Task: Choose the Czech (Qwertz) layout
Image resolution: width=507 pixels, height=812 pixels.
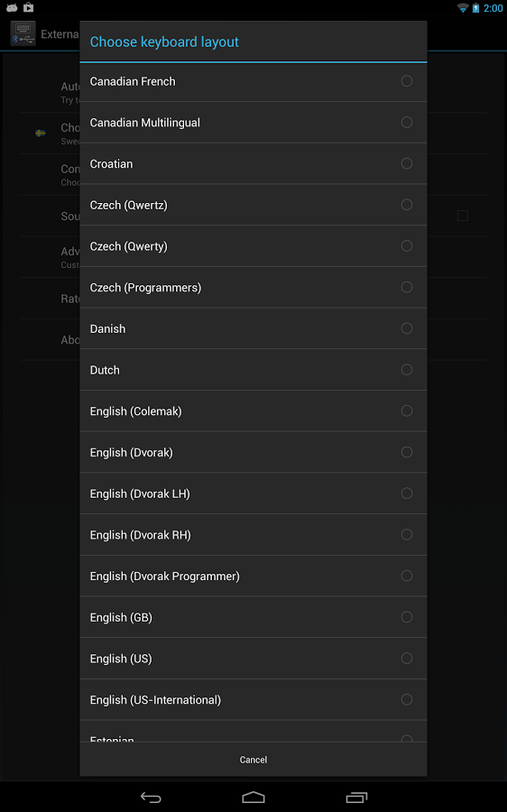Action: coord(253,205)
